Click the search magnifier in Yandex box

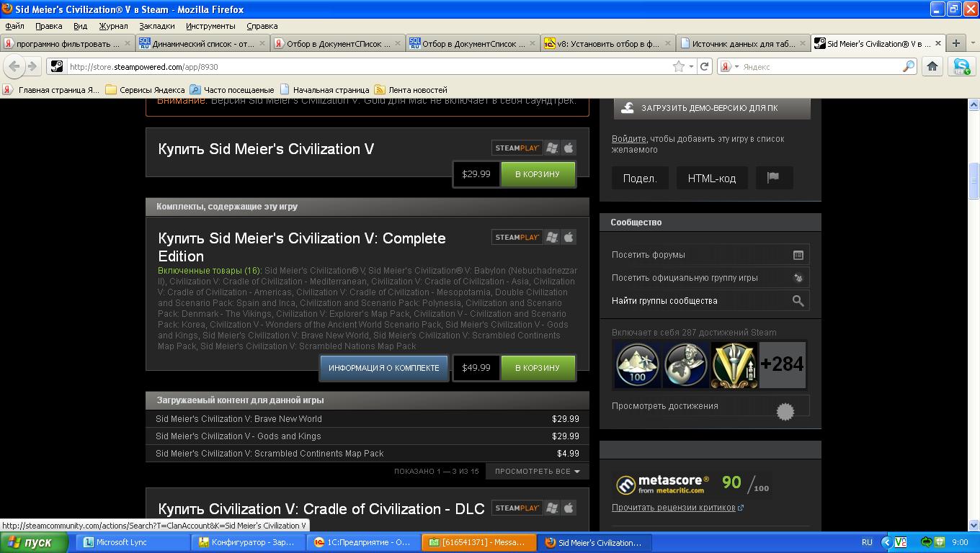tap(909, 66)
